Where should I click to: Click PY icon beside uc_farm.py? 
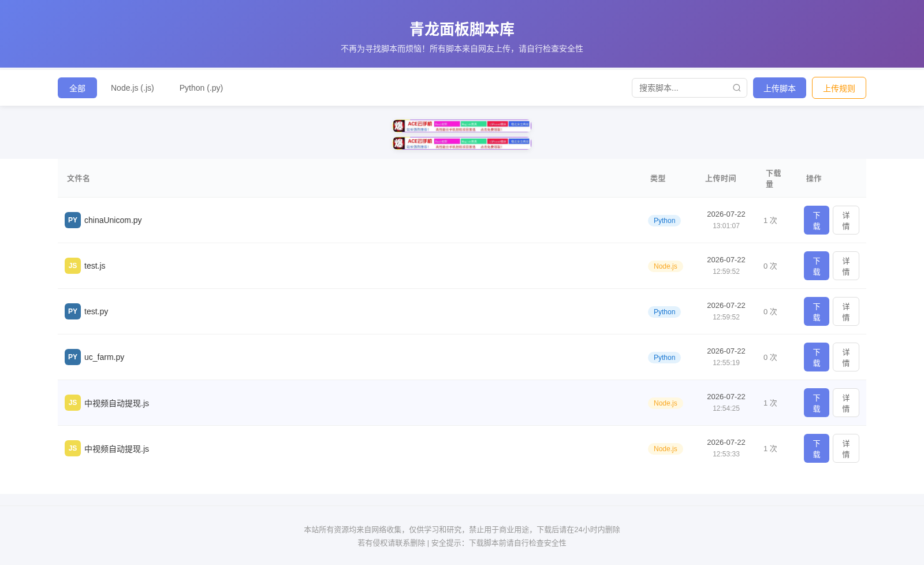tap(73, 357)
